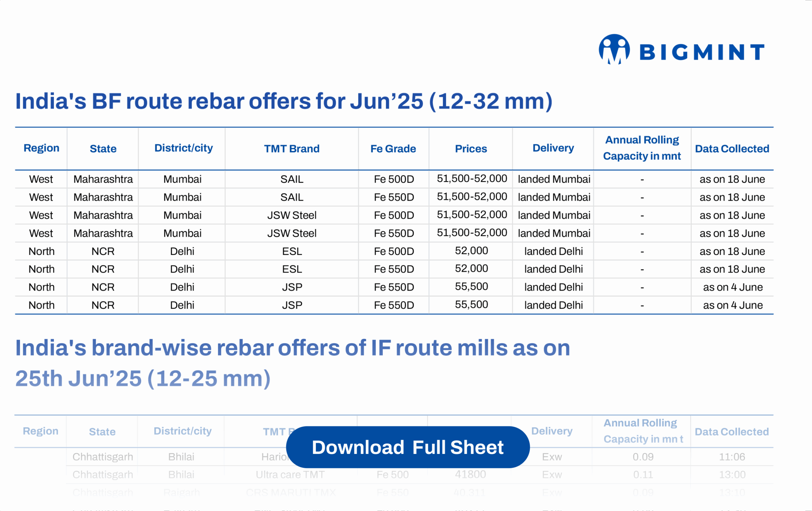Select the Region column header

click(41, 148)
